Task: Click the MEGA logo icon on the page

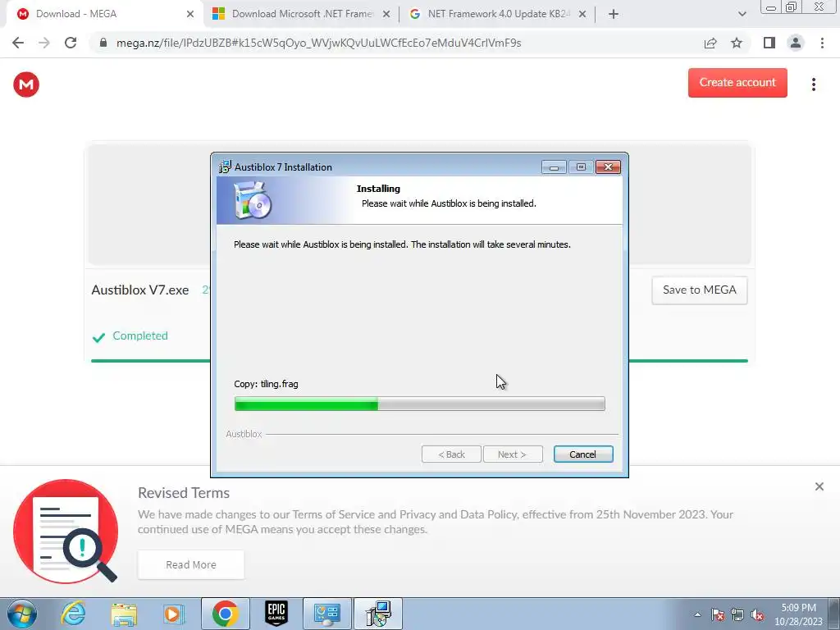Action: pos(26,84)
